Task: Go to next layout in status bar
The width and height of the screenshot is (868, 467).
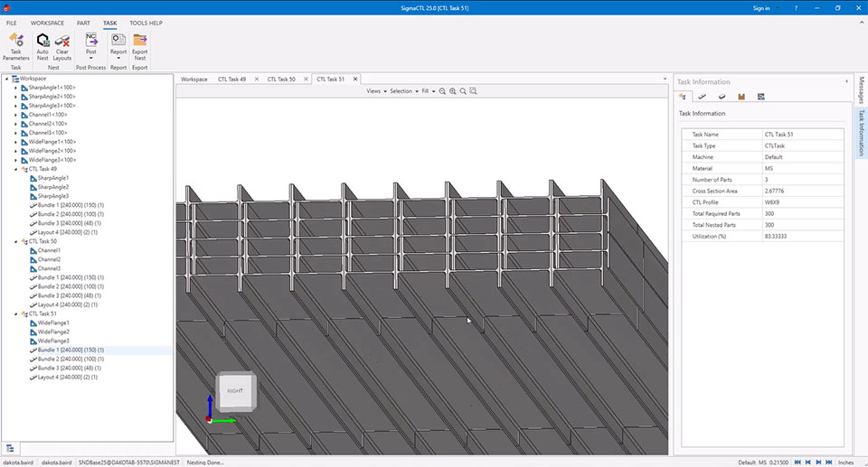Action: point(818,462)
